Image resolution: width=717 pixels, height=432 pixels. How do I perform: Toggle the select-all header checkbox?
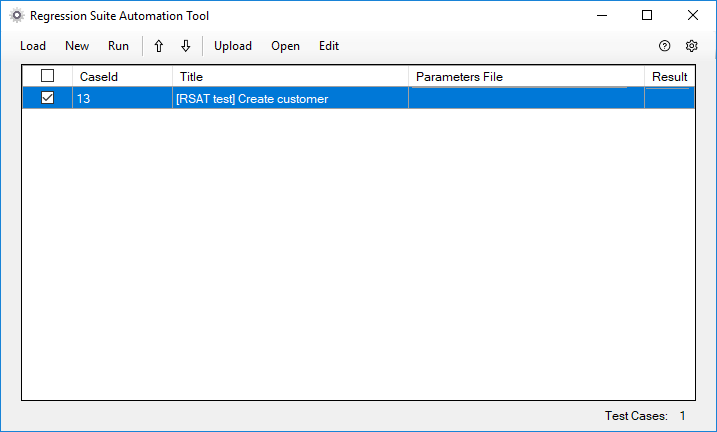[x=47, y=76]
